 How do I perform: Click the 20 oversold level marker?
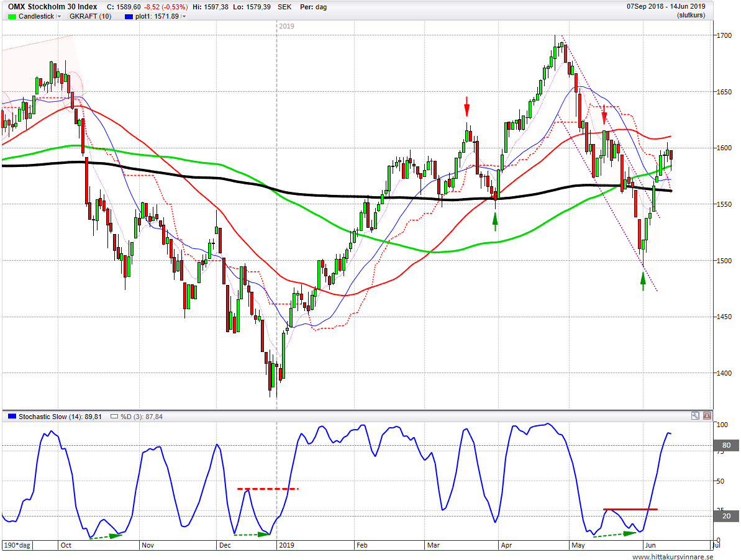click(x=726, y=516)
